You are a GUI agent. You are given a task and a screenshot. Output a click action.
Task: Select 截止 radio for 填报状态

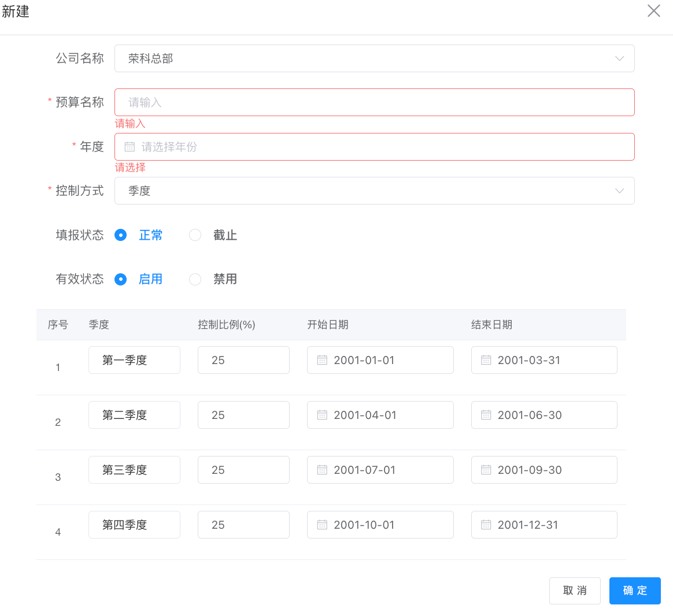point(195,235)
